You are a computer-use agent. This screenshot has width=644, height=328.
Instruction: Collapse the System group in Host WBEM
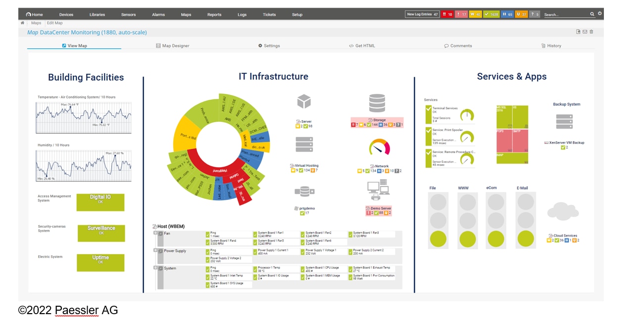[x=155, y=268]
